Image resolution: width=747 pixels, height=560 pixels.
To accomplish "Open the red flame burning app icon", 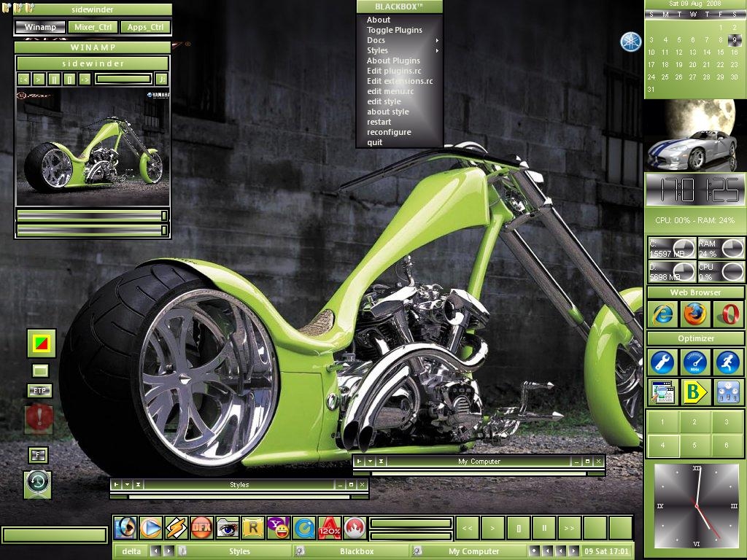I will [355, 528].
